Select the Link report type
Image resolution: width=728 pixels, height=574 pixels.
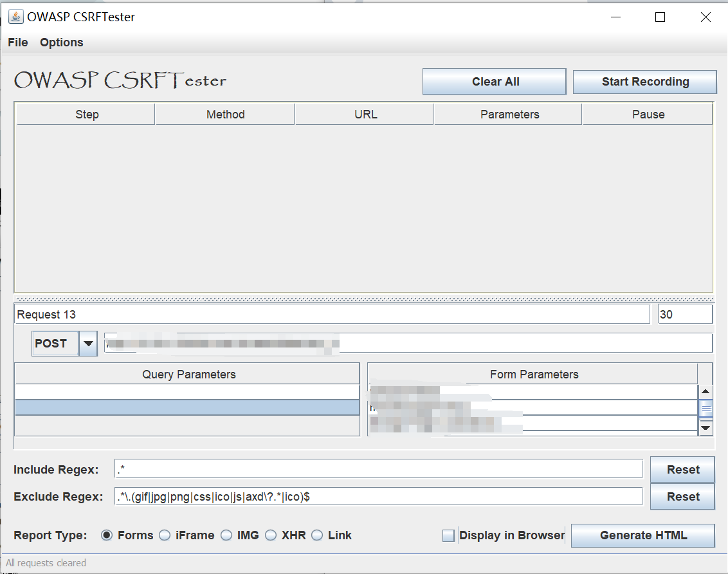[x=317, y=535]
